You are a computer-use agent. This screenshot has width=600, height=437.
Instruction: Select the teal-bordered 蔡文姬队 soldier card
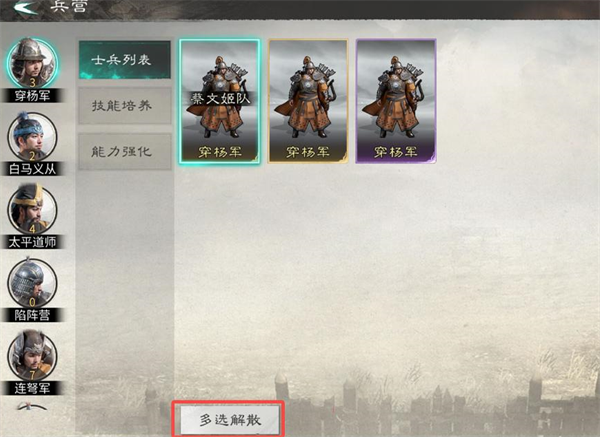[x=220, y=101]
